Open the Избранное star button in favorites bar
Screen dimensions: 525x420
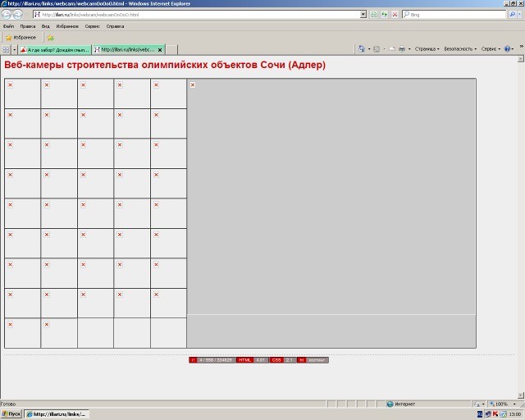(x=21, y=37)
